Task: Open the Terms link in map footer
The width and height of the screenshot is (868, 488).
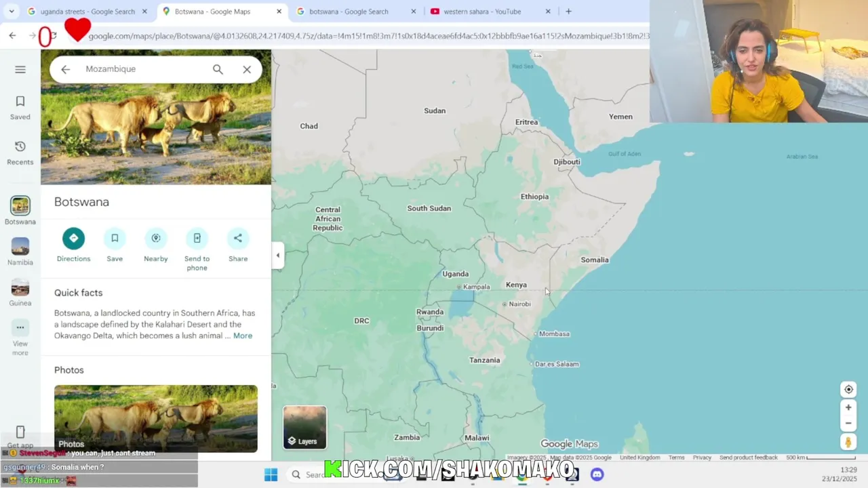Action: point(676,457)
